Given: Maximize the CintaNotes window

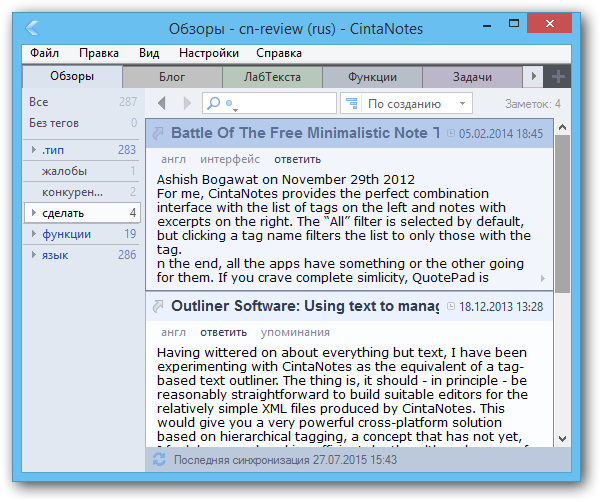Looking at the screenshot, I should (514, 24).
